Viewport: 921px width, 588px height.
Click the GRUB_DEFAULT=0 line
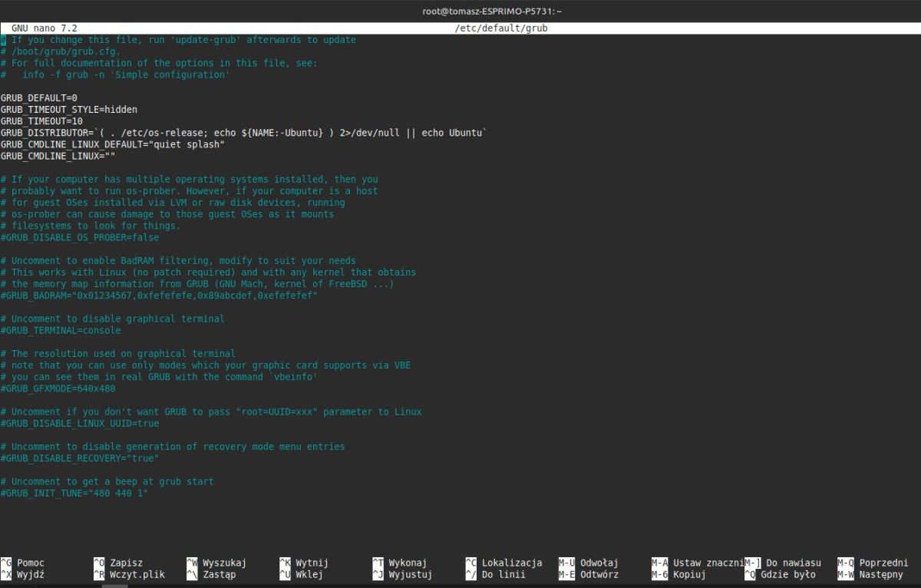[39, 98]
